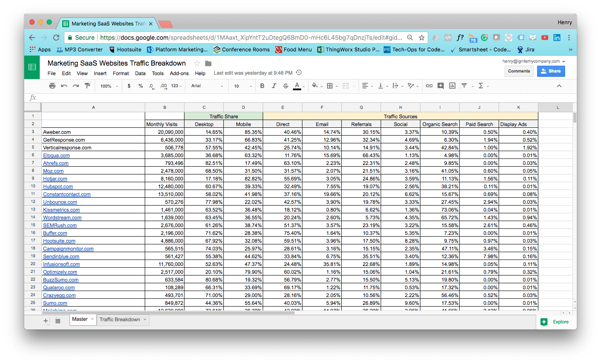601x364 pixels.
Task: Expand the font size dropdown
Action: 240,86
